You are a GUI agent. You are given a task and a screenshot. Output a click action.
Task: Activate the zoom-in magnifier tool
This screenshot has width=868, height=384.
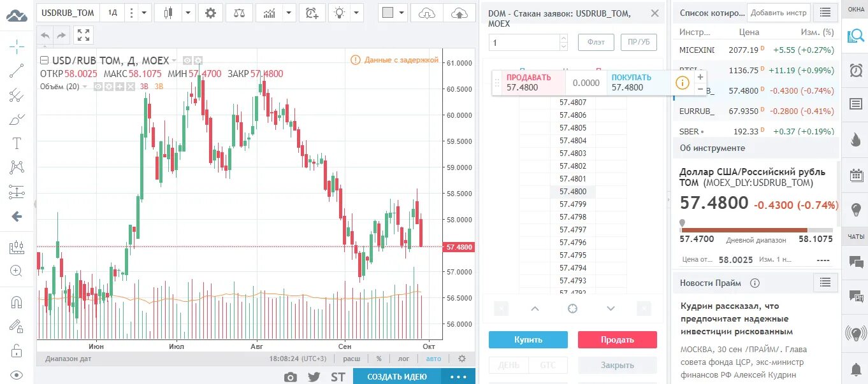(x=17, y=271)
